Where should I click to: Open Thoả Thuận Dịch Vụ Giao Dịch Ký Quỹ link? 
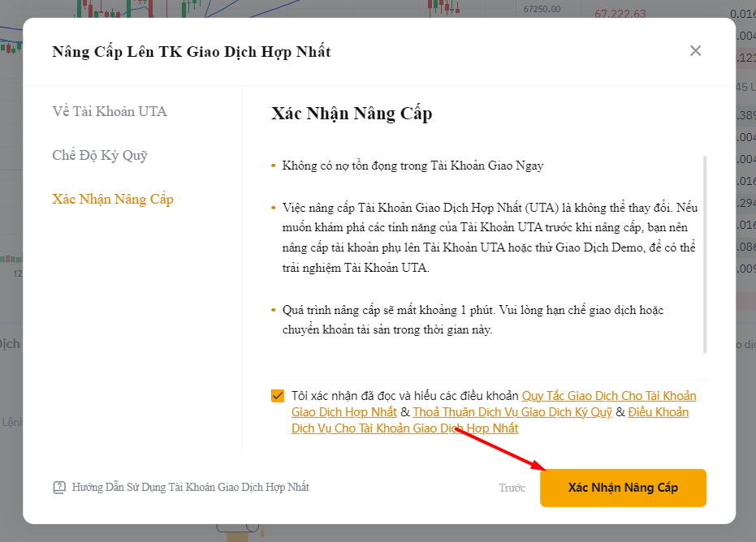click(x=512, y=412)
